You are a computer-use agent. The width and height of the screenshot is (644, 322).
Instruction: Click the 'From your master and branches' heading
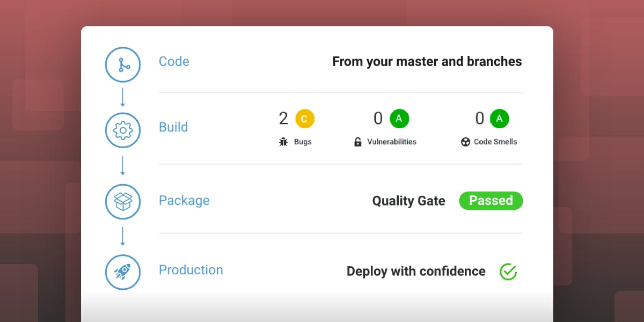pos(427,62)
